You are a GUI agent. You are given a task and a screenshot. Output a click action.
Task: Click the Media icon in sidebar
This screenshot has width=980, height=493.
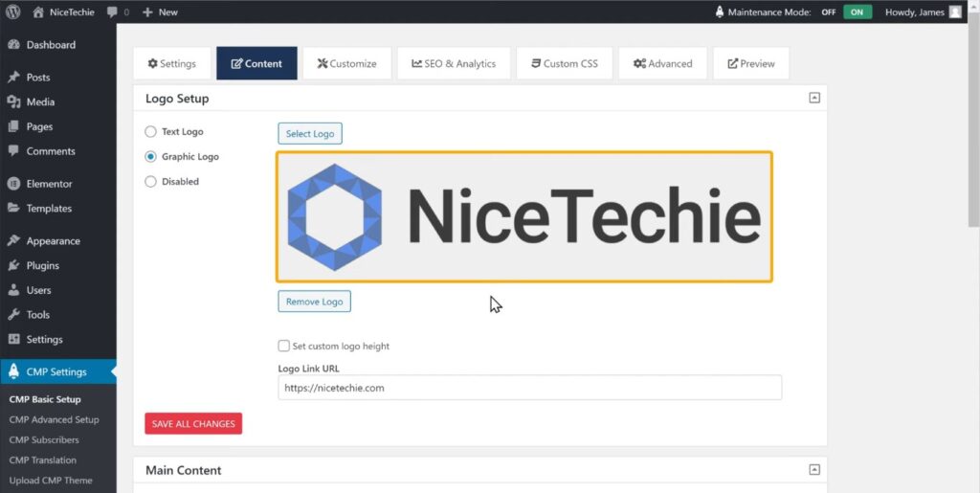click(13, 101)
